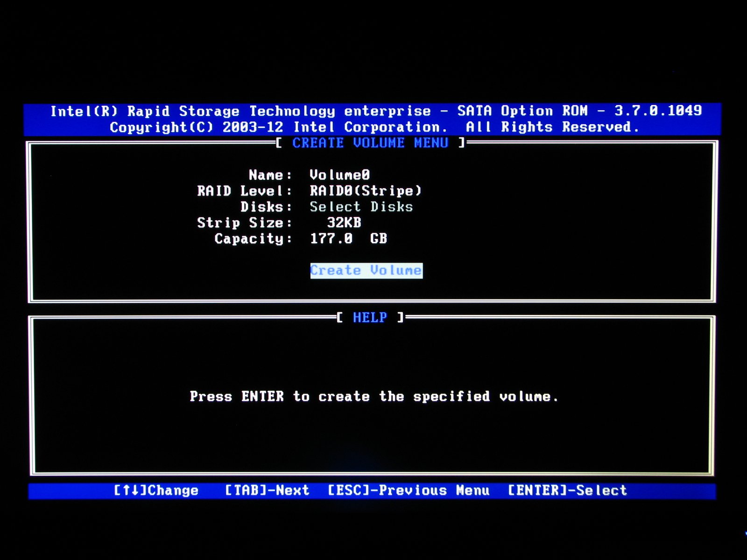This screenshot has height=560, width=747.
Task: Click the [ESC]-Previous Menu footer hint
Action: pyautogui.click(x=409, y=490)
